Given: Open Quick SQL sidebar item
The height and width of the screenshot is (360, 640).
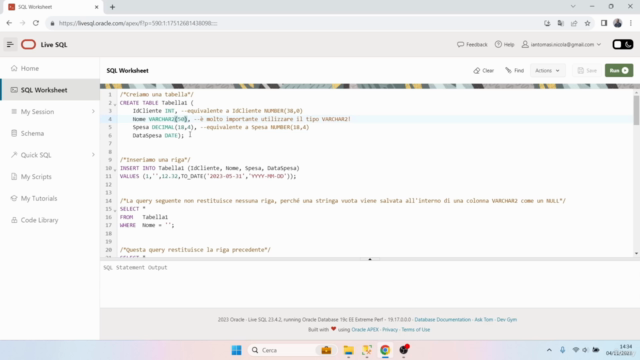Looking at the screenshot, I should (50, 155).
